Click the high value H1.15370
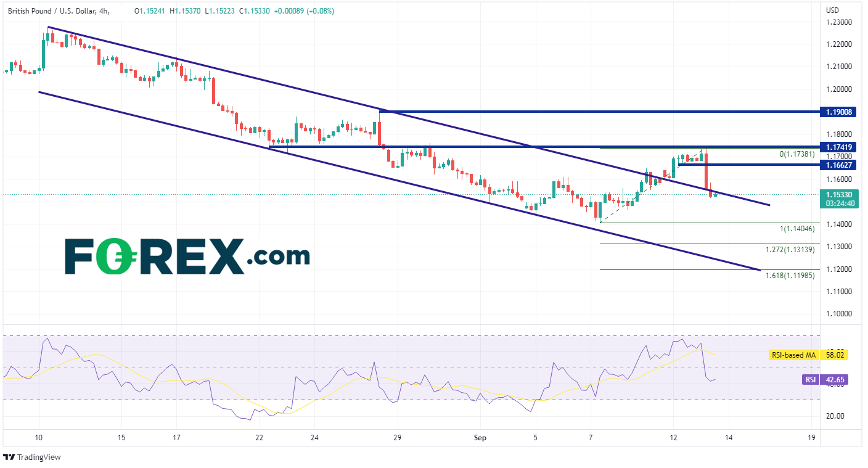 click(x=186, y=11)
